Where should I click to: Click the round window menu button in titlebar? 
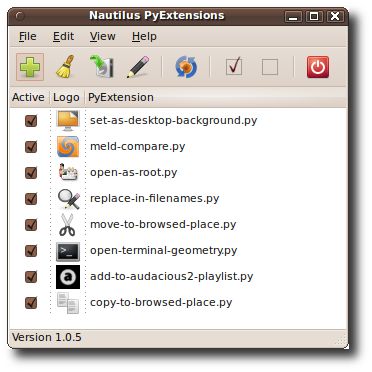(x=20, y=16)
